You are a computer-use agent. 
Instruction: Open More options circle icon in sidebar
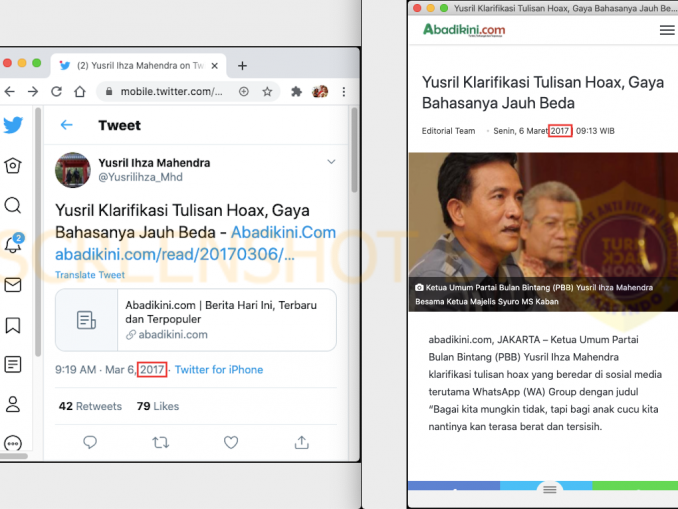(x=13, y=443)
